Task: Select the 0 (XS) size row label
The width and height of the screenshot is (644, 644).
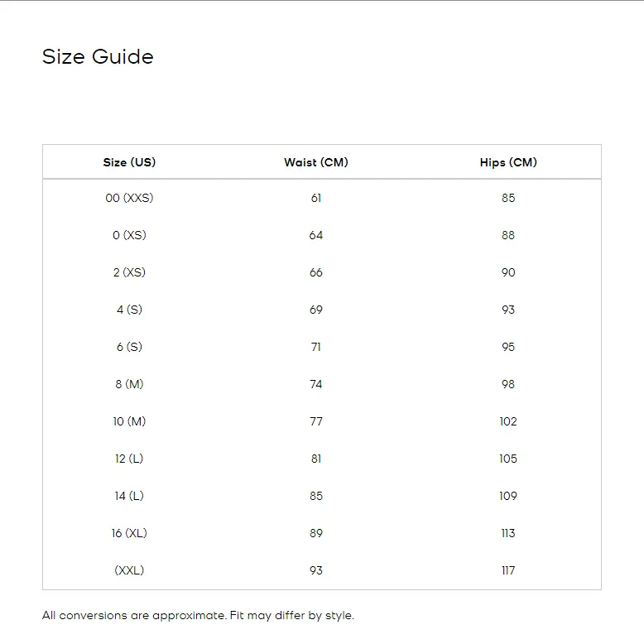Action: [x=129, y=235]
